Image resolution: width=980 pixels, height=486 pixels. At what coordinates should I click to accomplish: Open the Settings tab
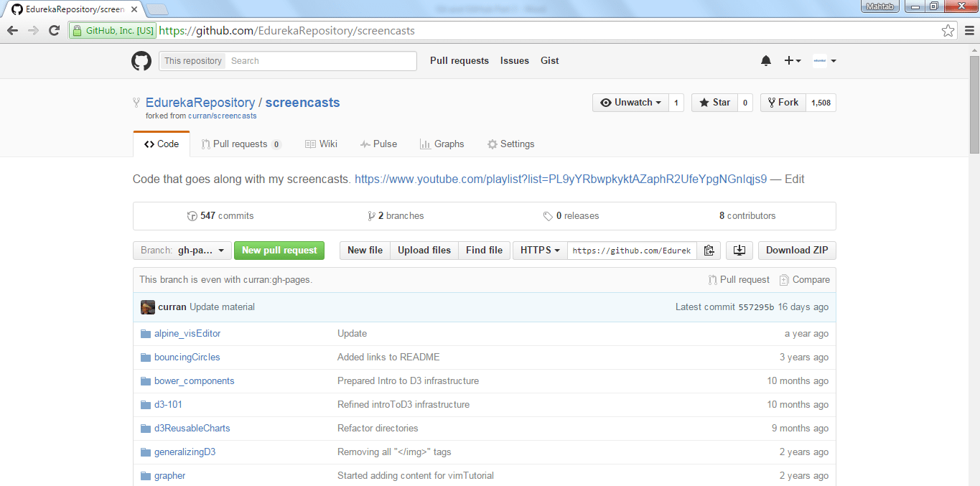point(510,144)
